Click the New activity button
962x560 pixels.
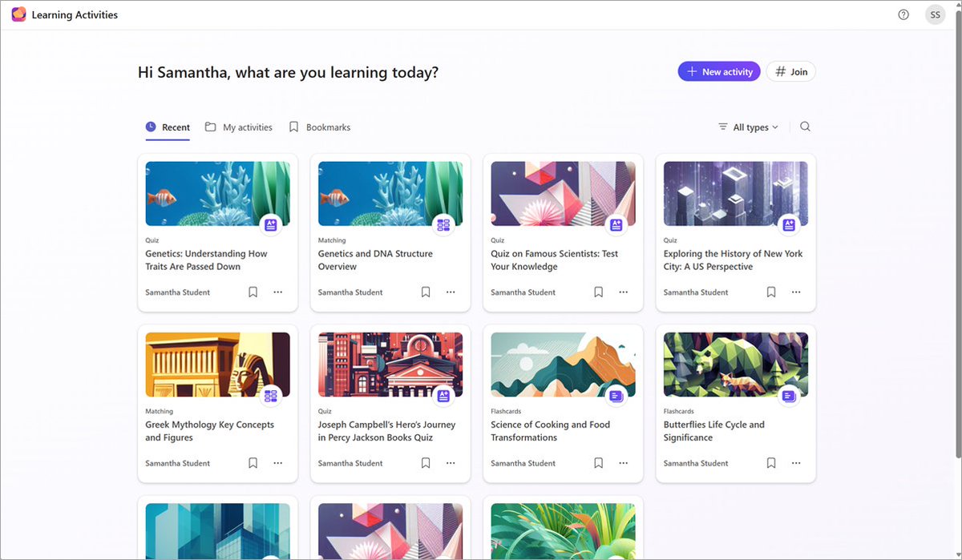[x=719, y=71]
